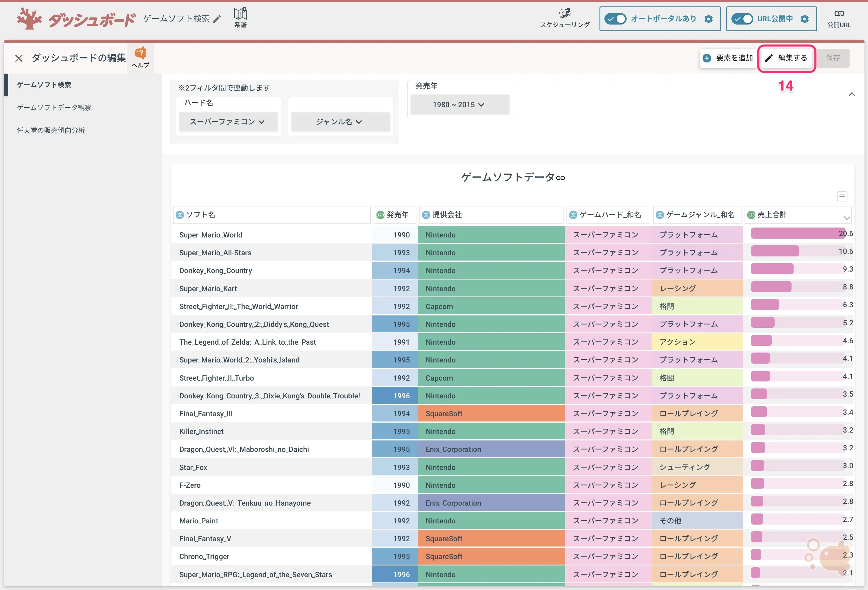Click Super_Mario_World sales bar 20.6

coord(799,234)
